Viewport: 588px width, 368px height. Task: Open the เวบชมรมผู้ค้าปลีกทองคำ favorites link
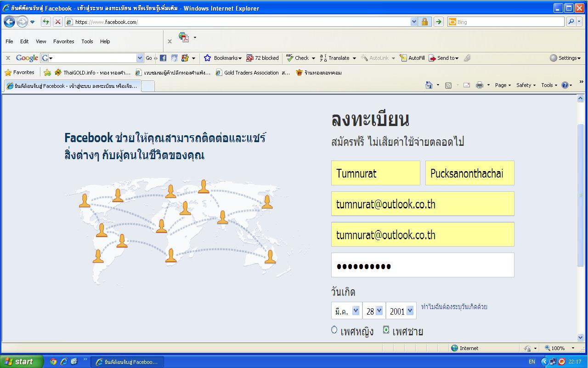pos(173,72)
